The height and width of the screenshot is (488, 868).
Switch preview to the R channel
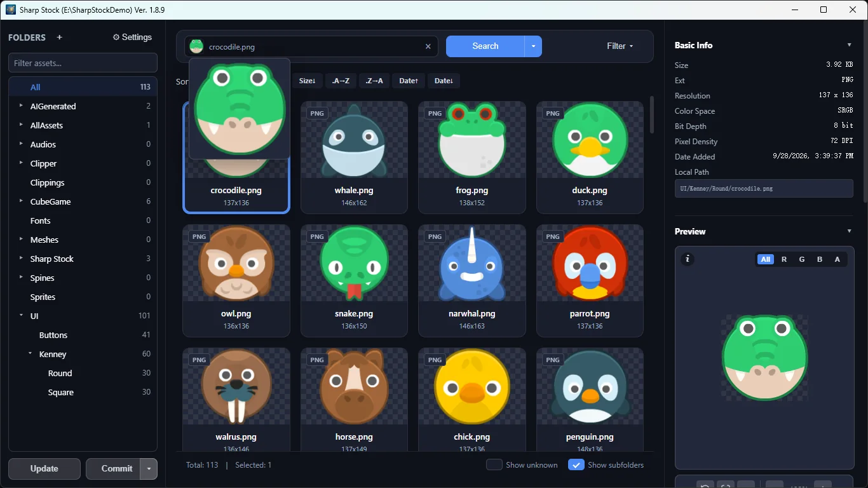click(784, 259)
